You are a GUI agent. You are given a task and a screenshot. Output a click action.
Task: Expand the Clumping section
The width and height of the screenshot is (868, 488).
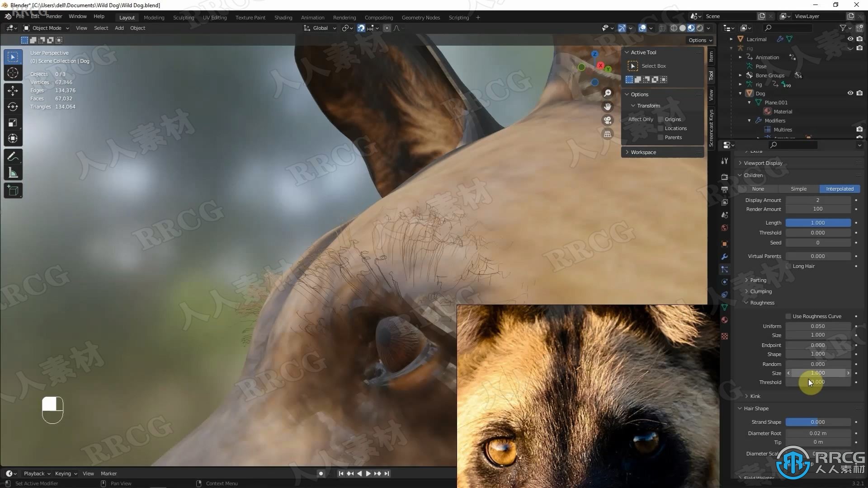pos(761,291)
